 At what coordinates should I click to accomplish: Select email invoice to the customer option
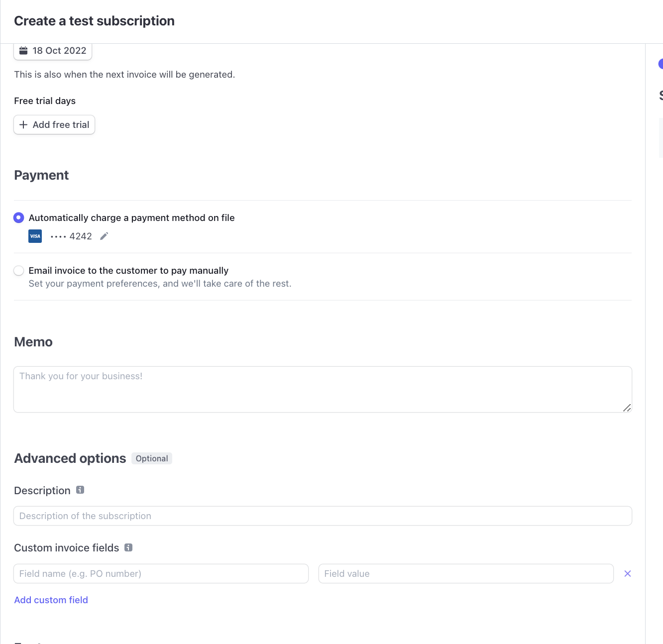pos(18,270)
